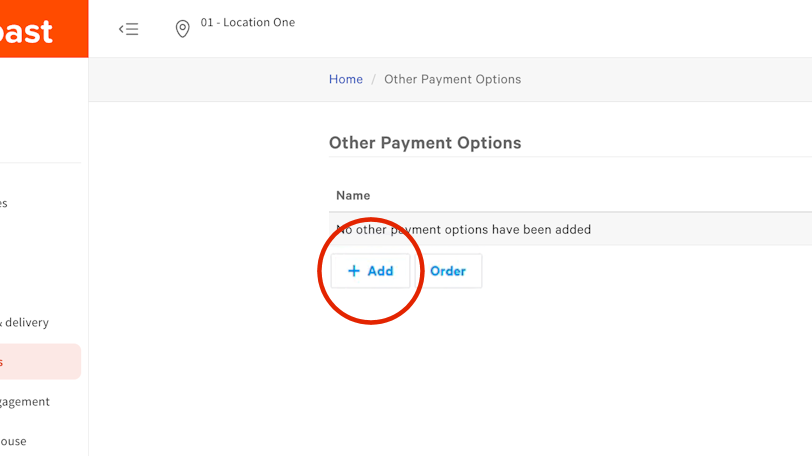Select the sidebar item ending in ouse
Screen dimensions: 812x456
pos(14,441)
